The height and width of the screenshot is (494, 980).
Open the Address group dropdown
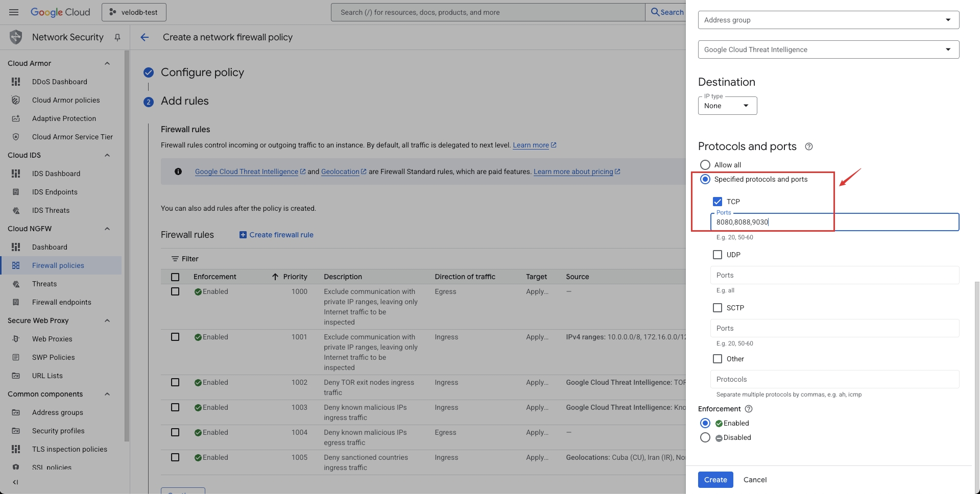coord(828,20)
